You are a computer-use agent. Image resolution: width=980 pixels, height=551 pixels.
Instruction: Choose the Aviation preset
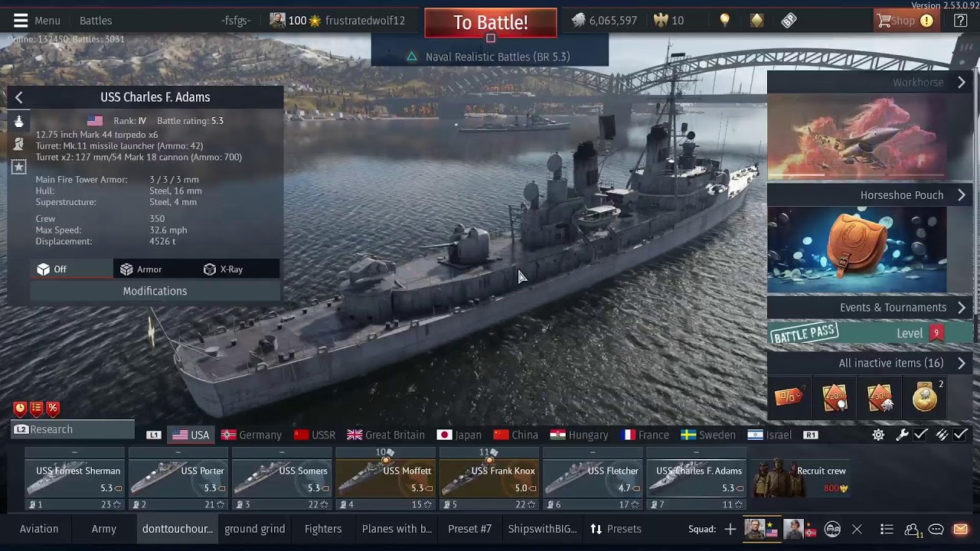click(x=39, y=529)
